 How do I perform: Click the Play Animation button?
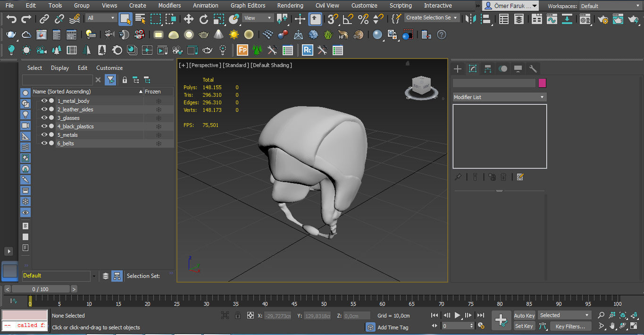[x=457, y=315]
